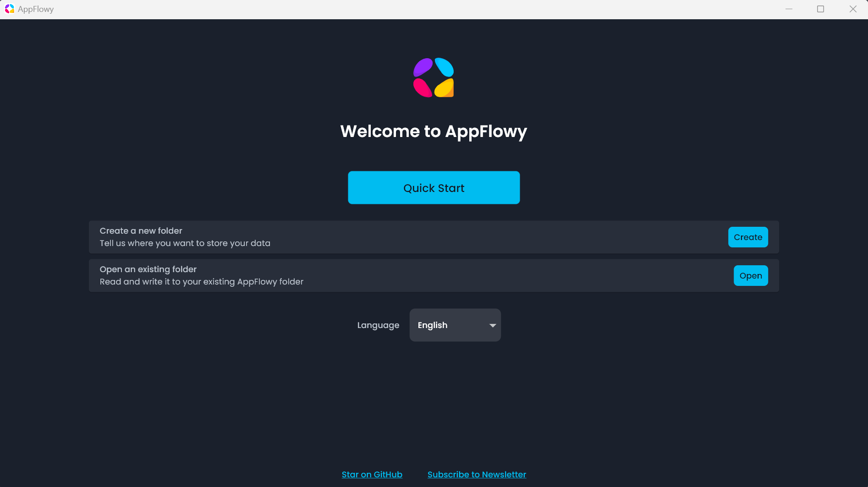Click the 'Open an existing folder' title text
The height and width of the screenshot is (487, 868).
point(148,269)
